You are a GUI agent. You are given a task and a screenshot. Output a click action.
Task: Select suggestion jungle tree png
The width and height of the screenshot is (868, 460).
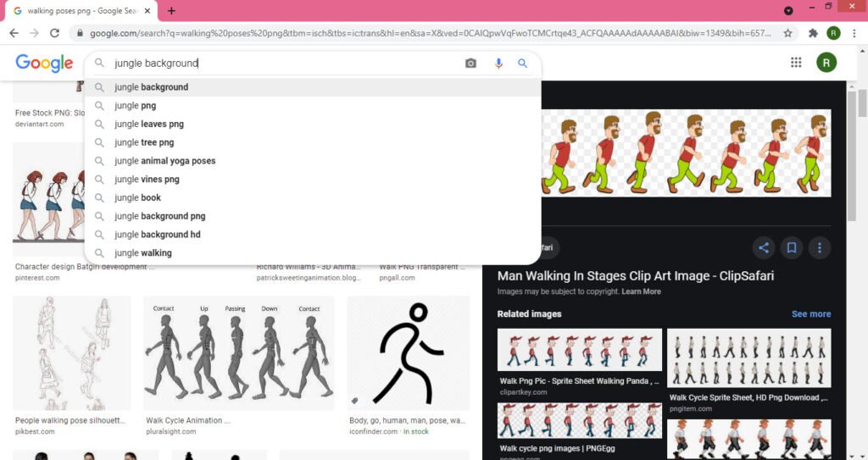pyautogui.click(x=313, y=142)
